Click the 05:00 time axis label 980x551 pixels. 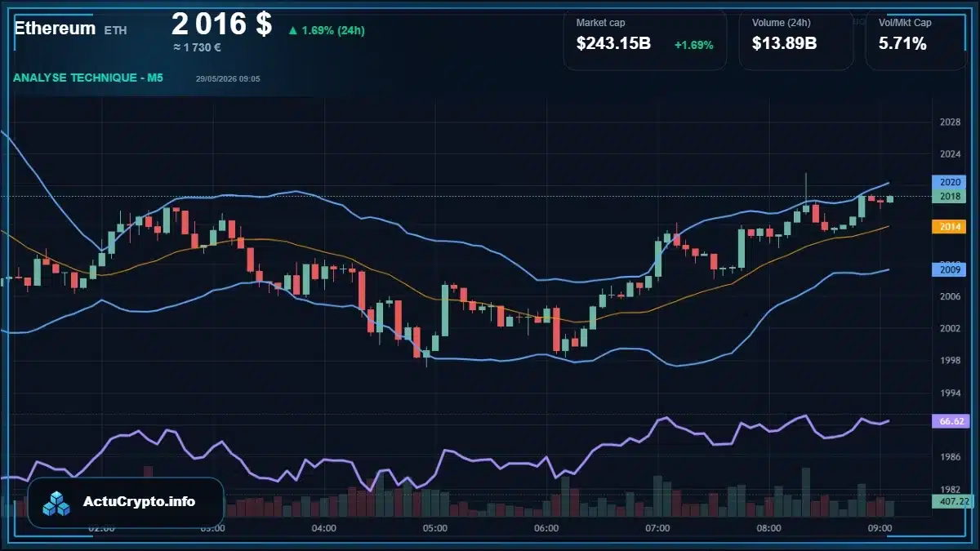tap(435, 528)
